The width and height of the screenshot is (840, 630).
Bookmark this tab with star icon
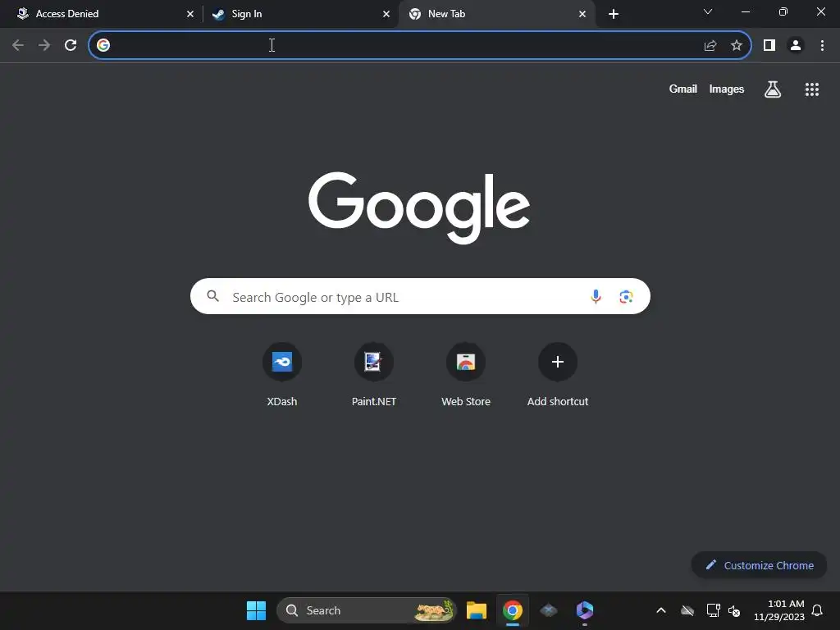(x=737, y=46)
